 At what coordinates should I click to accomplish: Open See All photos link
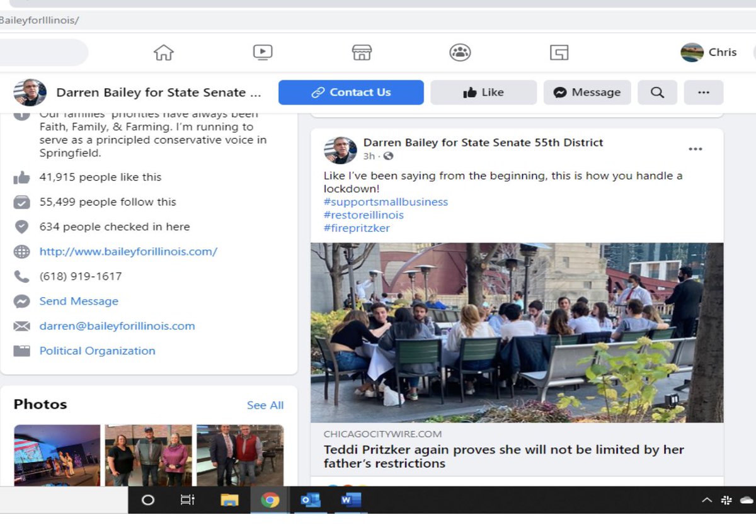(265, 405)
